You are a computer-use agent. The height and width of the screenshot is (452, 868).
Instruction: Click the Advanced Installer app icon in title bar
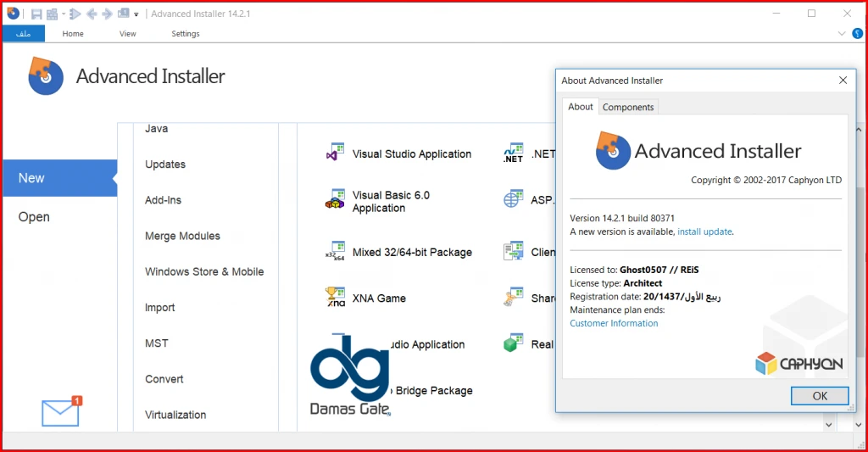(x=13, y=14)
